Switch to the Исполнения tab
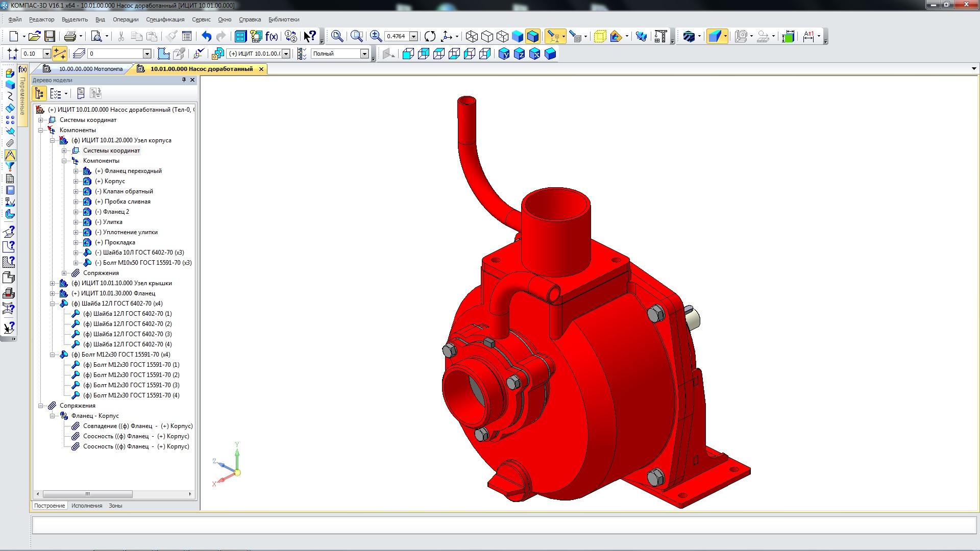 [x=86, y=506]
